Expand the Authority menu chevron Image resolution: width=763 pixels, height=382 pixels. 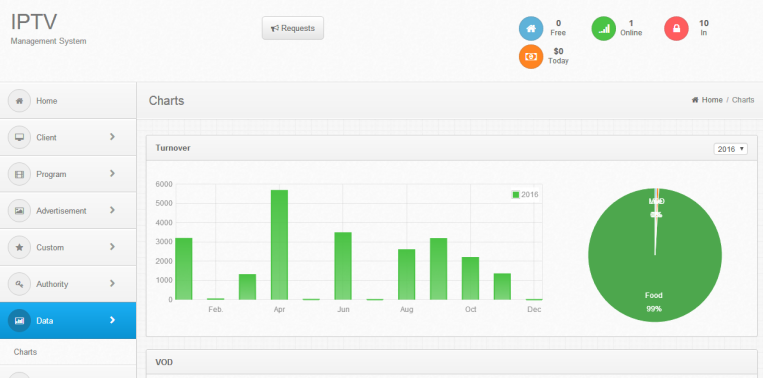click(112, 283)
